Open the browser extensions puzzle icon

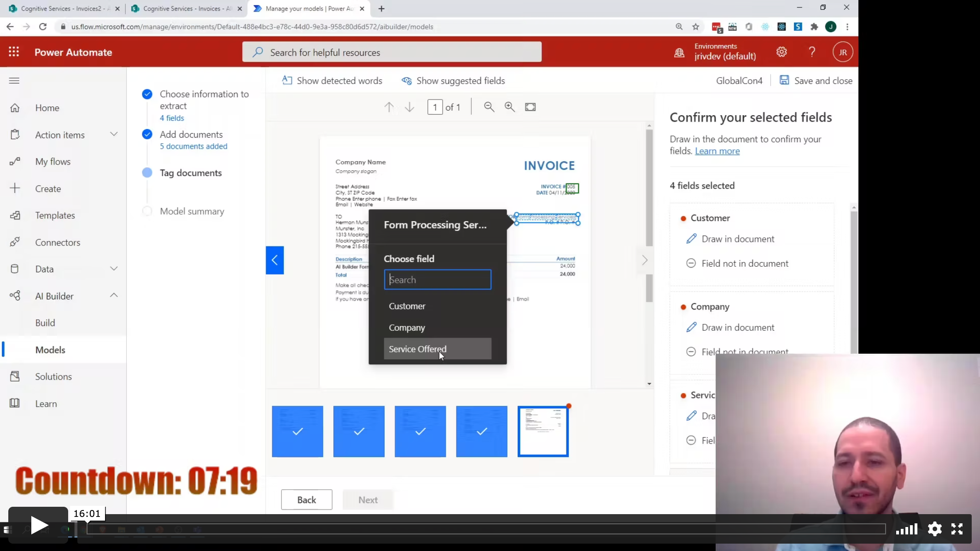814,27
